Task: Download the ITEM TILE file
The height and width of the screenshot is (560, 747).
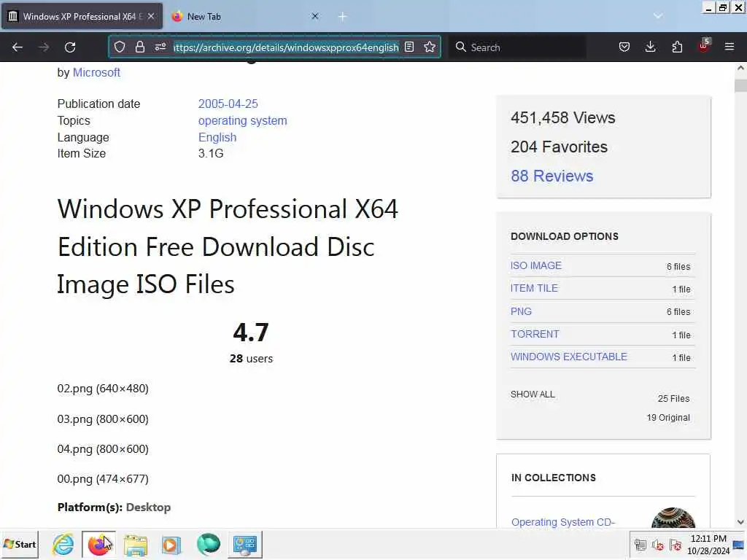Action: click(534, 288)
